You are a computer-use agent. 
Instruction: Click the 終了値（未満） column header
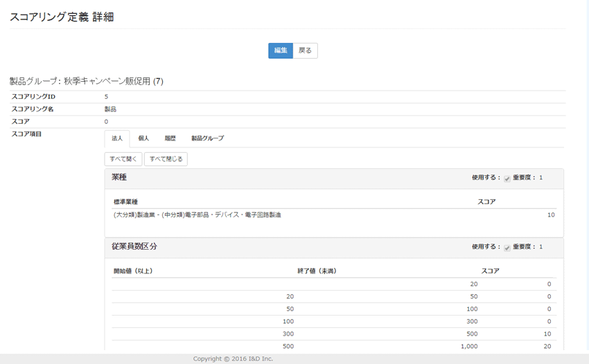pyautogui.click(x=317, y=271)
